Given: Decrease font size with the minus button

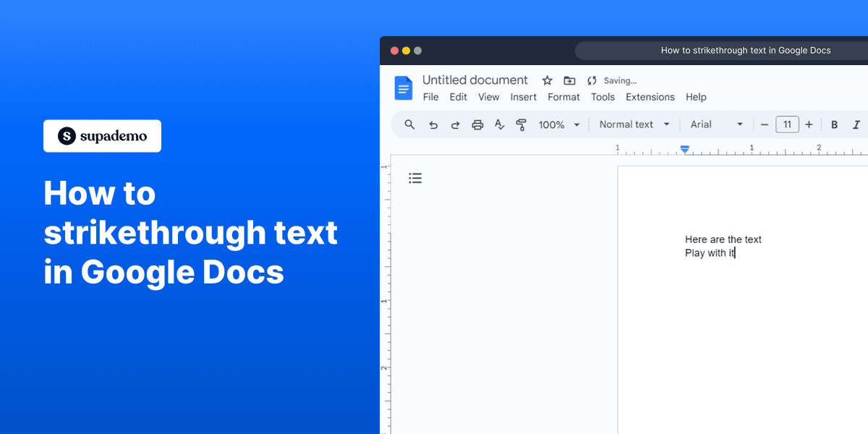Looking at the screenshot, I should (765, 124).
